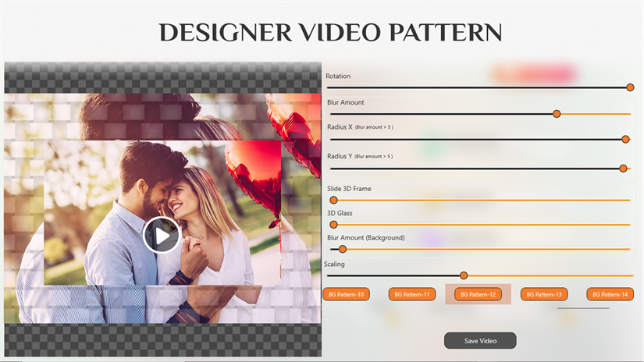Click the Blur Amount (Background) label
This screenshot has height=362, width=644.
point(366,238)
